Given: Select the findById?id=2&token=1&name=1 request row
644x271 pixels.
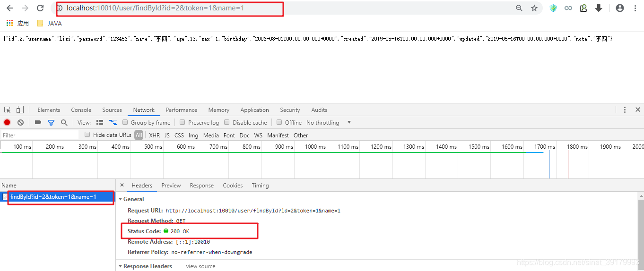Looking at the screenshot, I should point(58,196).
